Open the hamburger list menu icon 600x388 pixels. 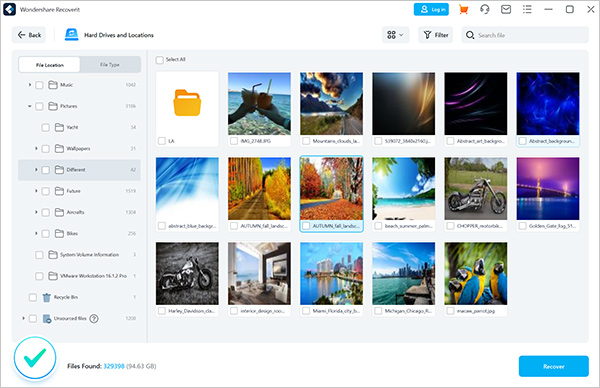point(527,10)
